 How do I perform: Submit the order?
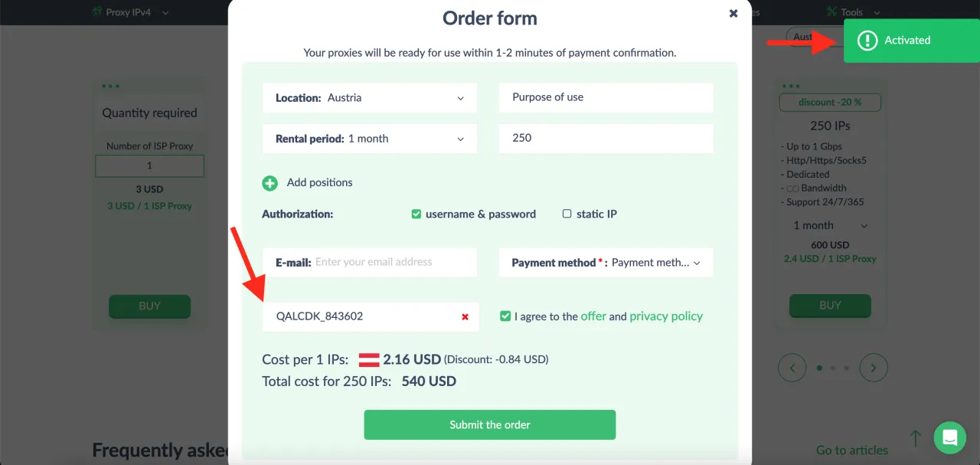pos(490,424)
